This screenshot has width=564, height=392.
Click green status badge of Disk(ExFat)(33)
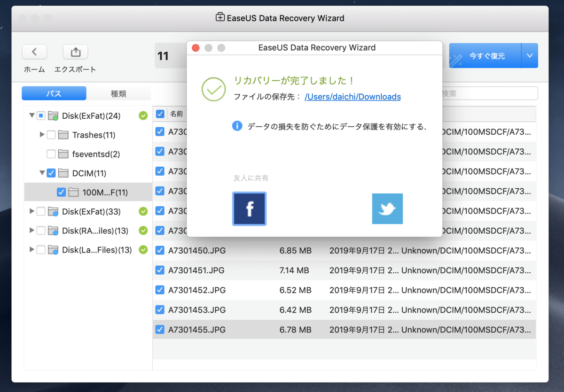[143, 211]
